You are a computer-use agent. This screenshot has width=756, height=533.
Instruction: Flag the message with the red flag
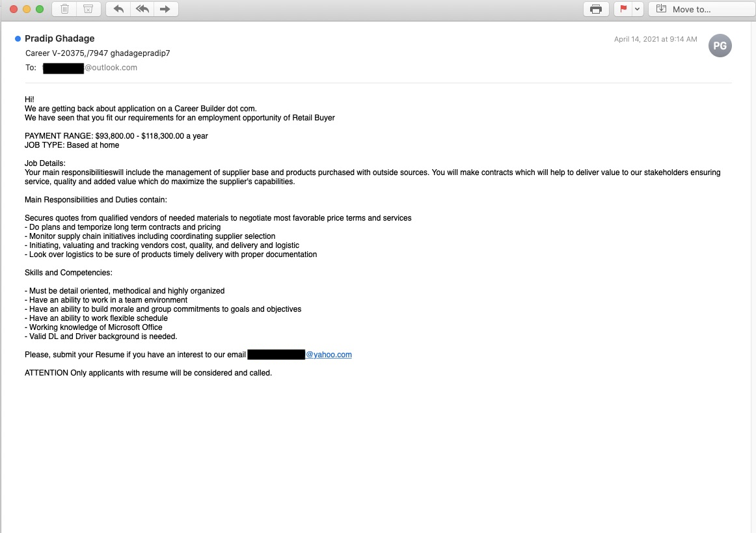[623, 9]
